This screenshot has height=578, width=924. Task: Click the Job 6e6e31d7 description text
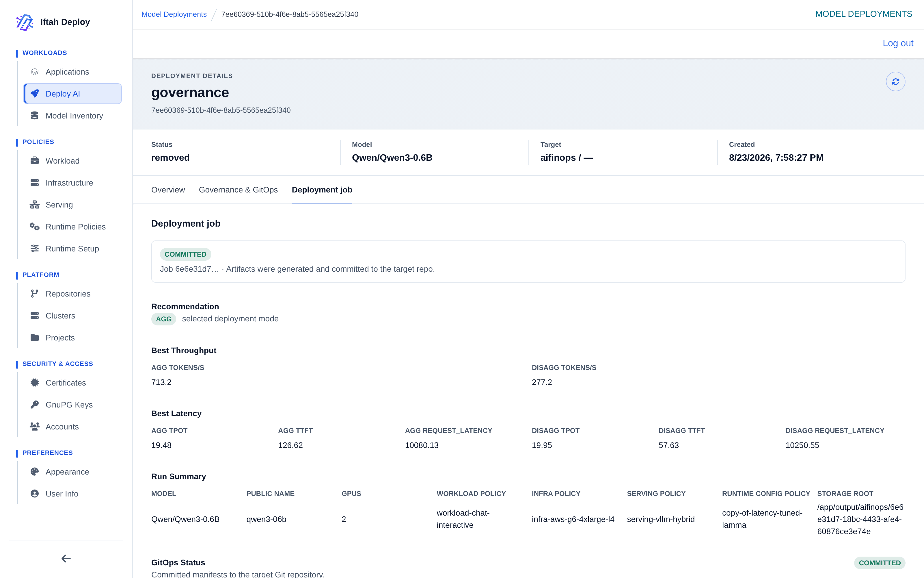(297, 269)
